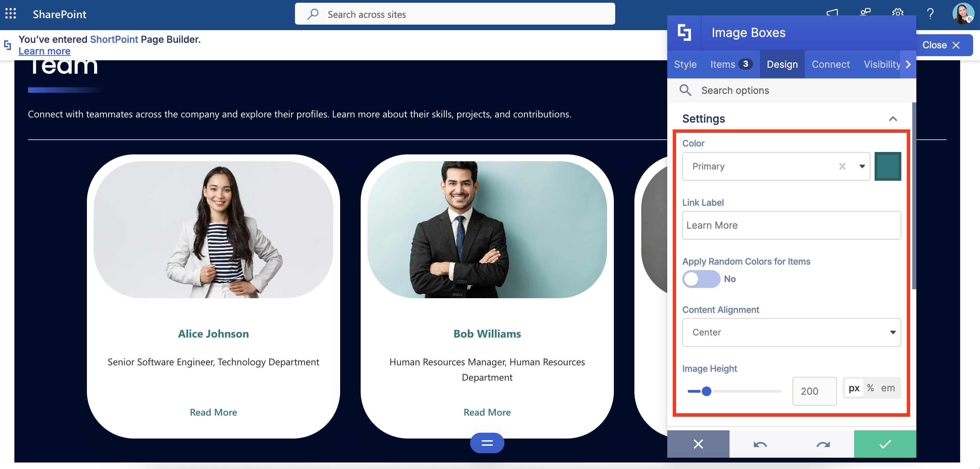Click the Link Label text field
The image size is (980, 469).
point(791,225)
